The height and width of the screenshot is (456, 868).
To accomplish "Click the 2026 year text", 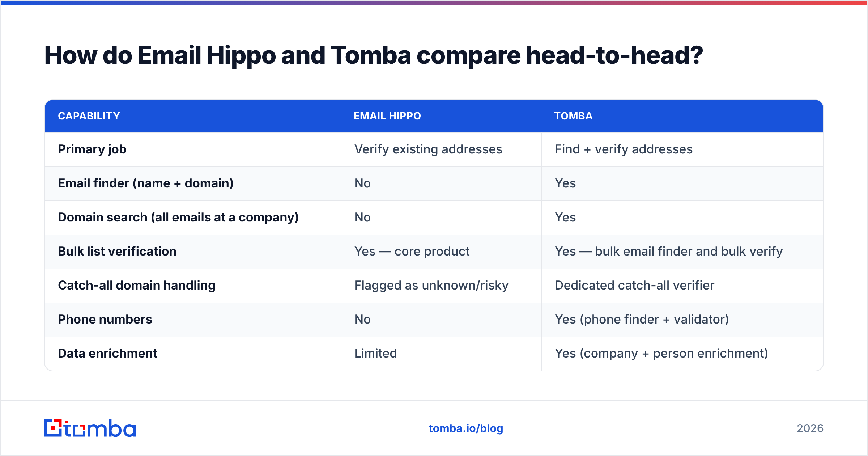I will pos(810,428).
